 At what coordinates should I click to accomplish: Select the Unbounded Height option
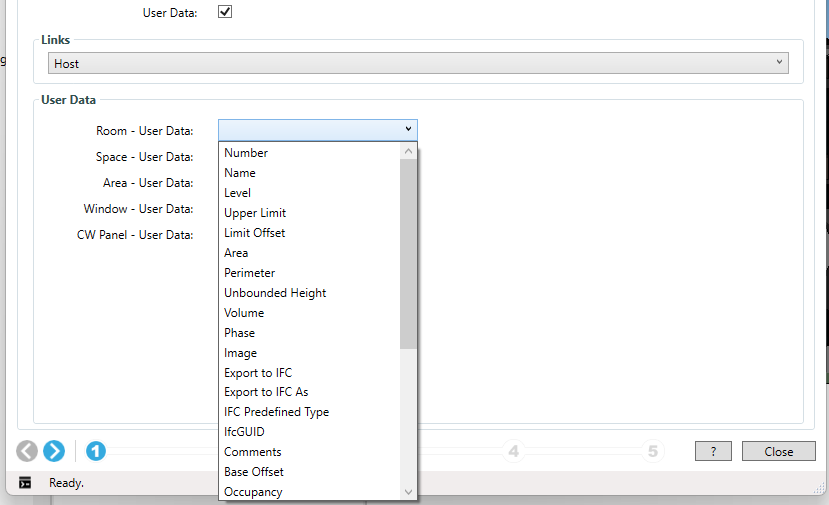click(x=275, y=293)
